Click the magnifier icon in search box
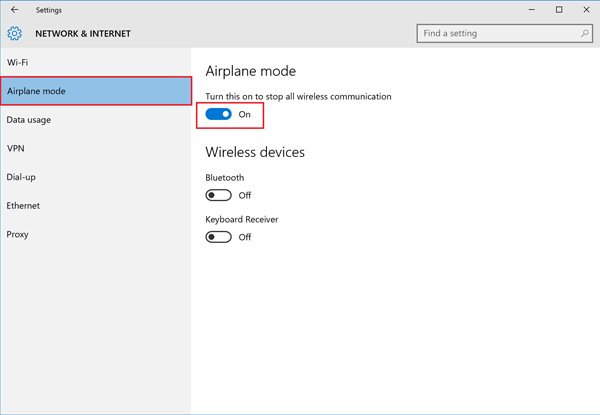600x415 pixels. pyautogui.click(x=585, y=33)
